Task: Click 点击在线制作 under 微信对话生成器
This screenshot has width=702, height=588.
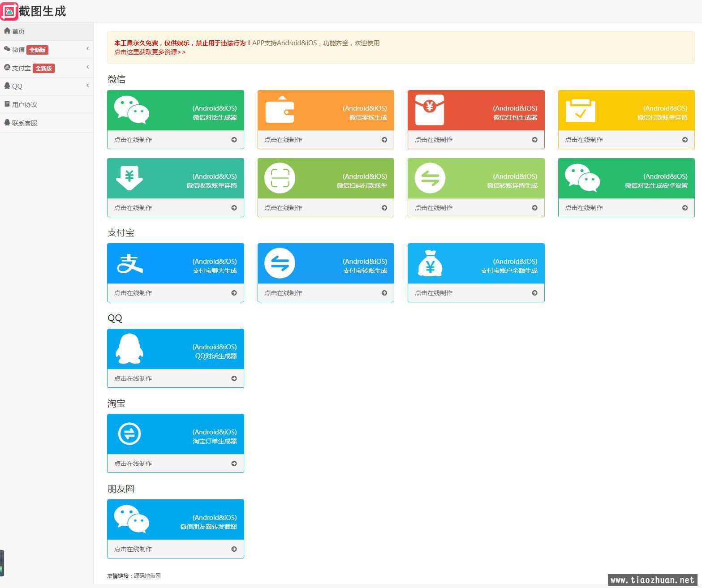Action: coord(133,140)
